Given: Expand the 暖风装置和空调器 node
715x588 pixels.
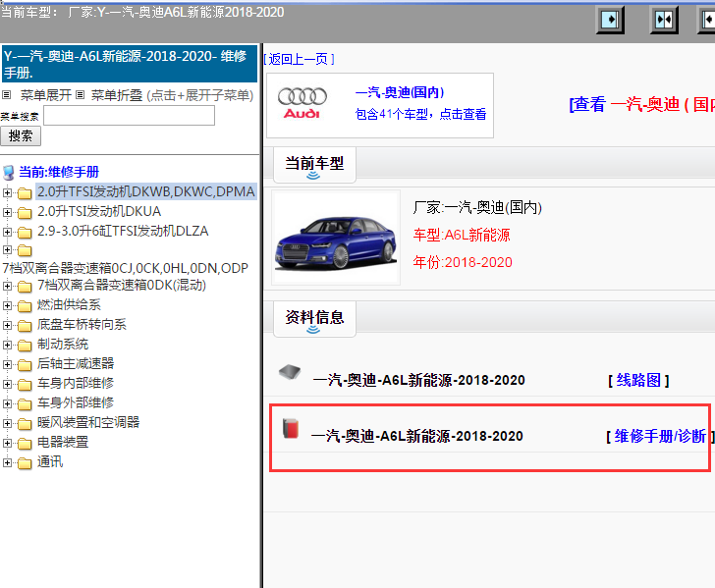Looking at the screenshot, I should point(7,423).
